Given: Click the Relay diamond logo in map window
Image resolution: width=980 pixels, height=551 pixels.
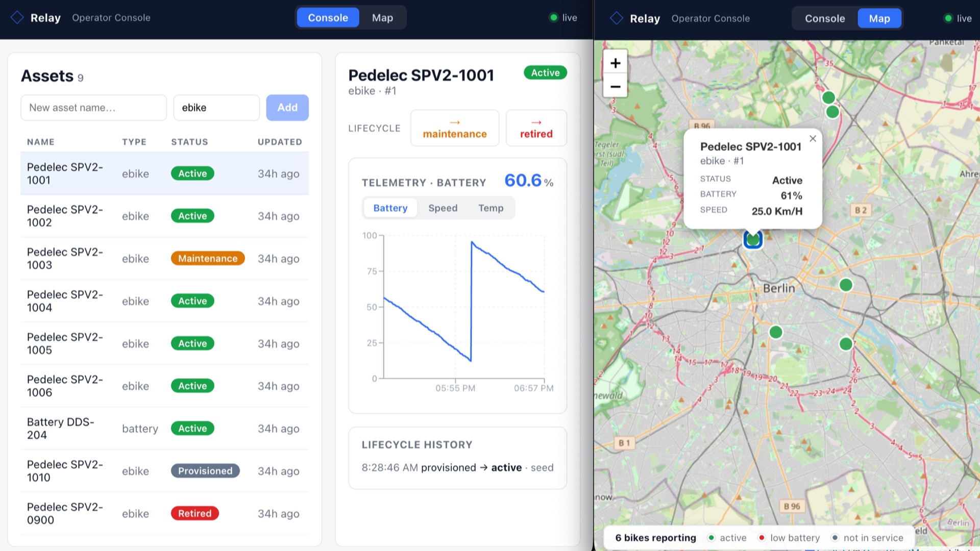Looking at the screenshot, I should tap(617, 18).
